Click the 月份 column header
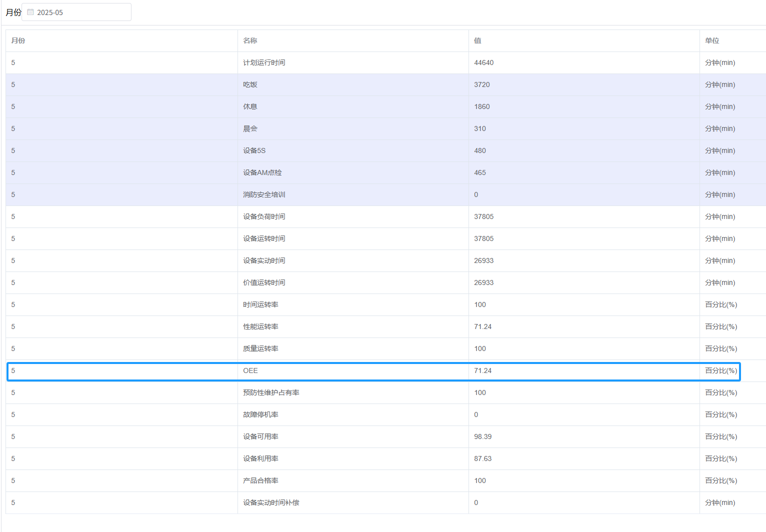This screenshot has width=766, height=532. [x=18, y=40]
